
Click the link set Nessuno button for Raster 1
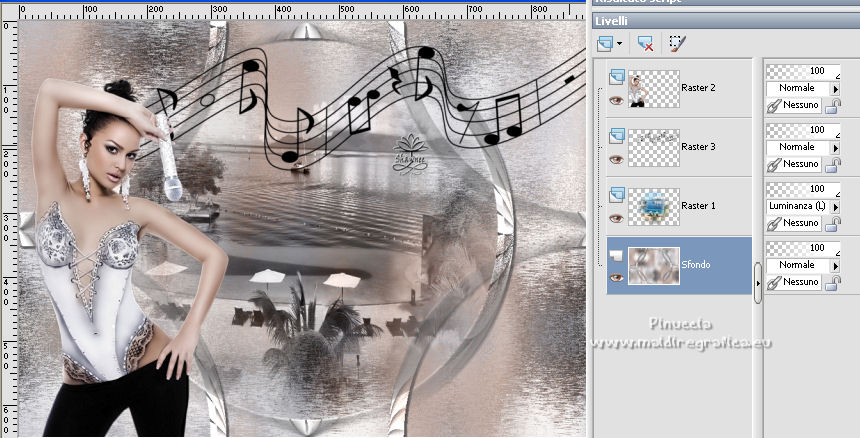(x=794, y=224)
